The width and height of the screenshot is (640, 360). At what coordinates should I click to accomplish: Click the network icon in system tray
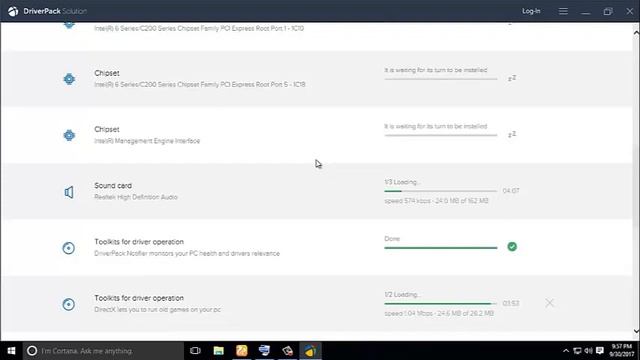click(577, 351)
